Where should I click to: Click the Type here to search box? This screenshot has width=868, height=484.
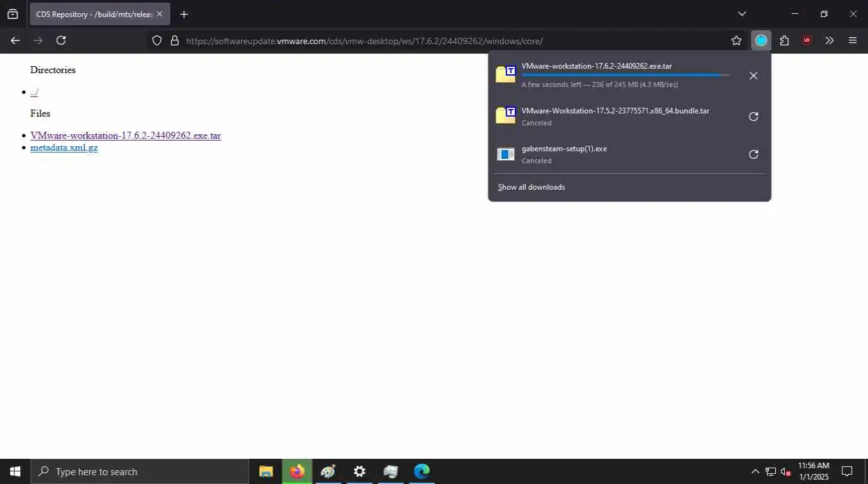tap(140, 471)
